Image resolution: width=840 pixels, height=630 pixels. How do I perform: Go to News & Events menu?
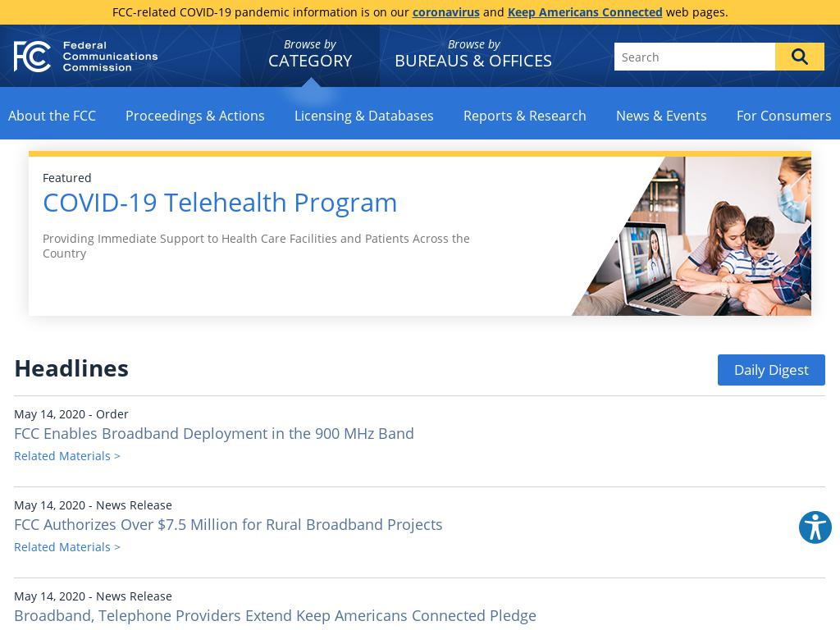(660, 116)
